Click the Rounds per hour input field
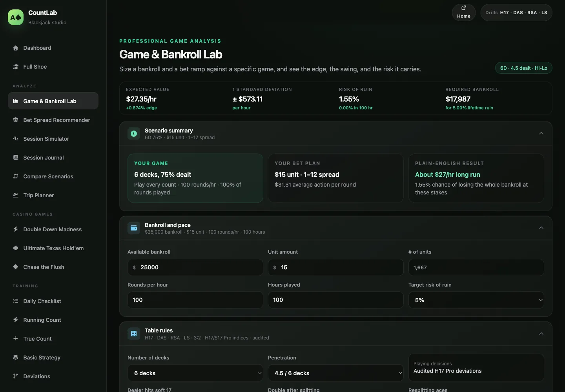The image size is (565, 392). (x=195, y=300)
